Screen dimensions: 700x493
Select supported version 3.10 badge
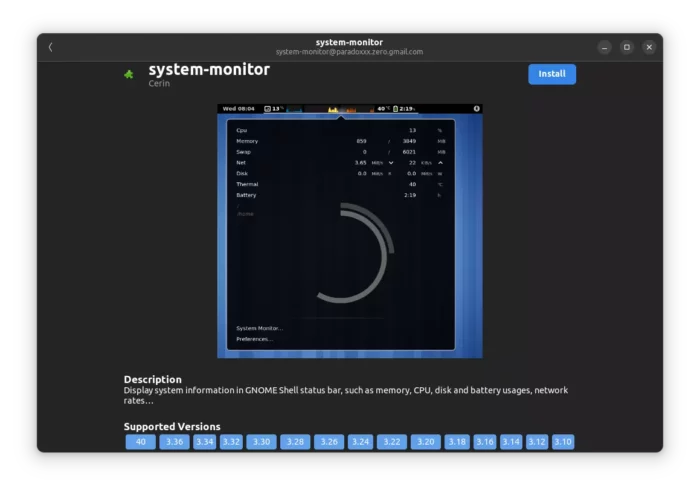point(563,442)
